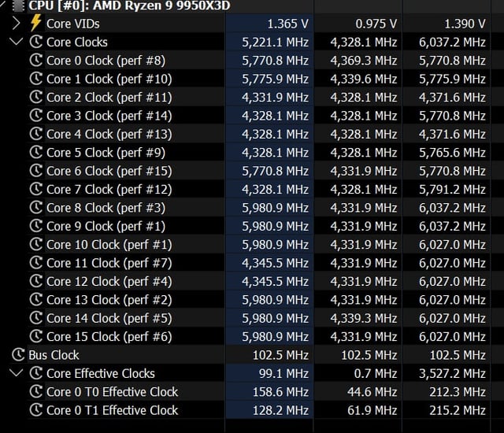Click the clock icon for Core 1 Clock
Viewport: 504px width, 433px height.
pos(36,79)
